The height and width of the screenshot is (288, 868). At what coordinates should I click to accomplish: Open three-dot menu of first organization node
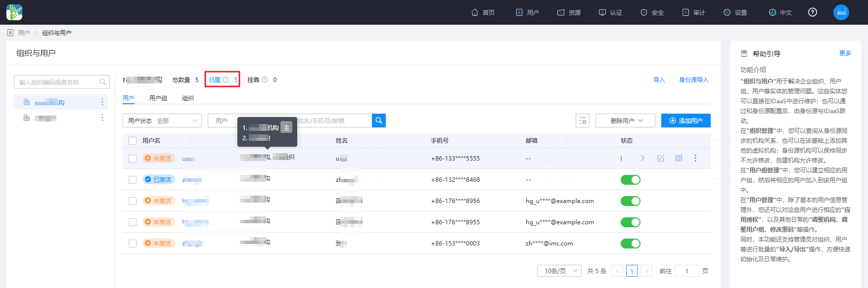click(x=102, y=102)
